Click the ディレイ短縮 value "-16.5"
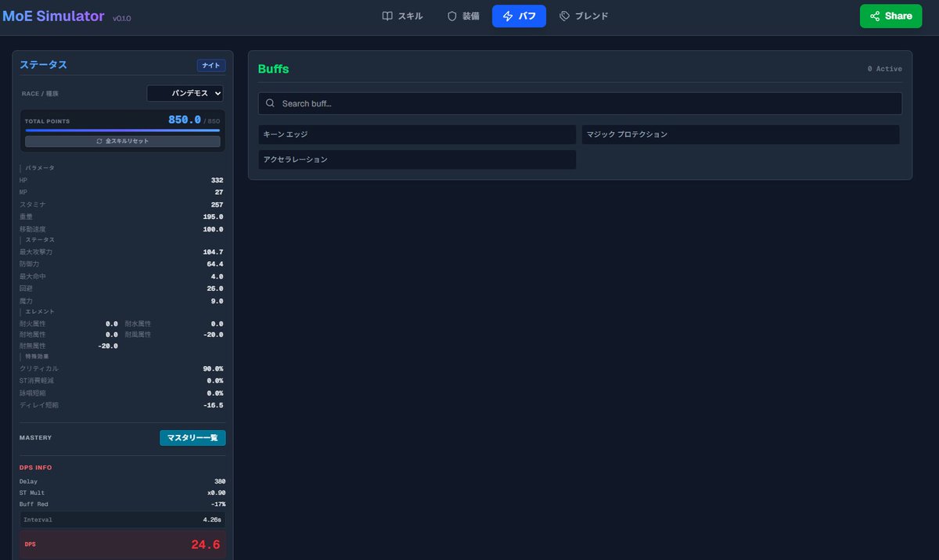 (x=213, y=405)
